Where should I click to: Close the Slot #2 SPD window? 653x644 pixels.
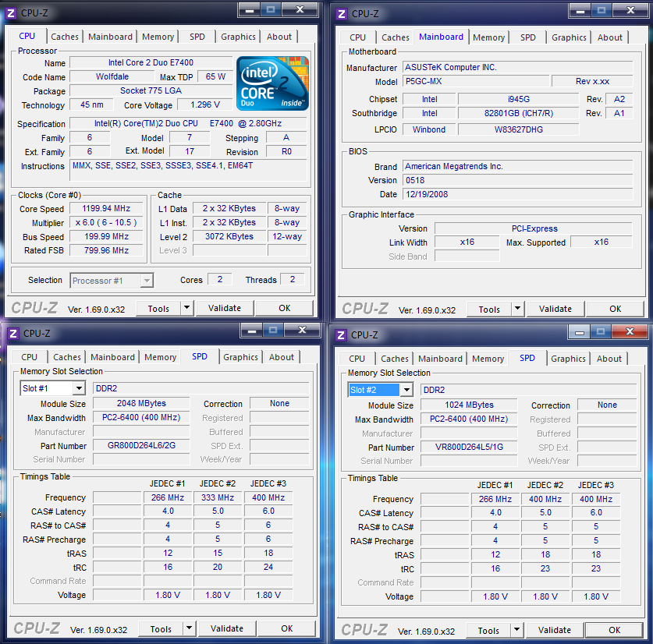(x=630, y=332)
